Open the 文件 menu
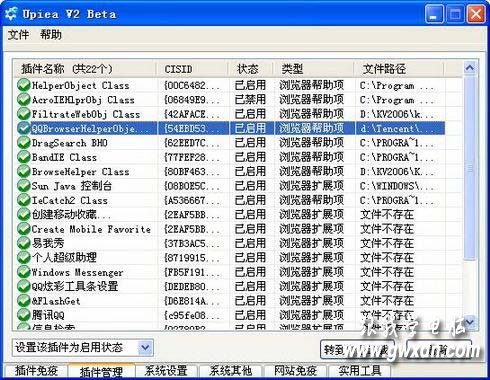The image size is (490, 380). pos(18,35)
